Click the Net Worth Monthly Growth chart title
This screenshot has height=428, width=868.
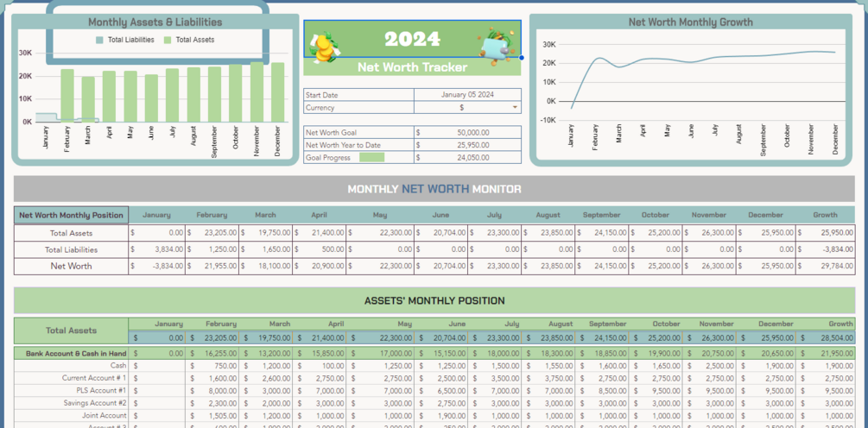point(690,22)
